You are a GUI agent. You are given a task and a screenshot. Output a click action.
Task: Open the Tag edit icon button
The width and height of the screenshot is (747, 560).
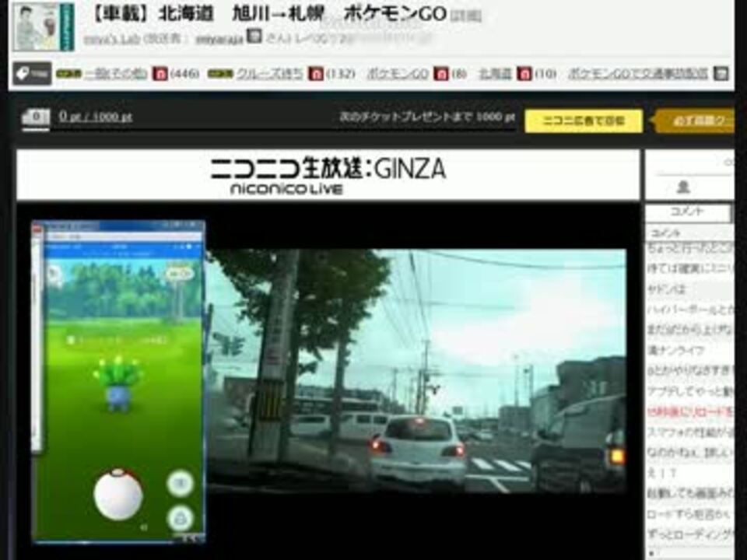coord(32,73)
